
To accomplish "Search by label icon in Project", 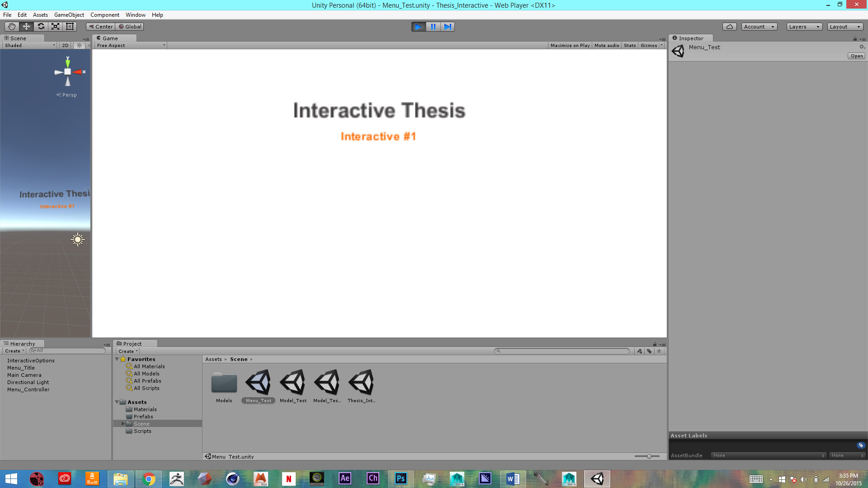I will [649, 351].
